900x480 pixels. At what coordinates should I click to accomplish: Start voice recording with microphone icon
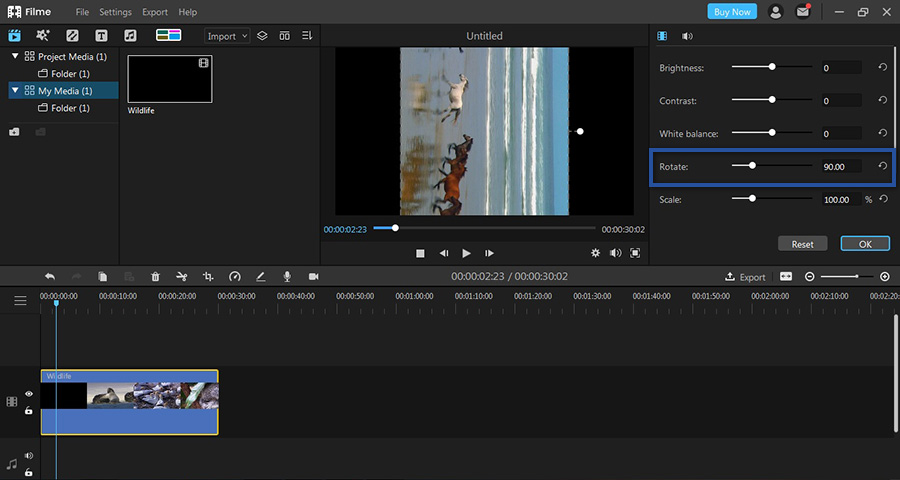pos(287,277)
